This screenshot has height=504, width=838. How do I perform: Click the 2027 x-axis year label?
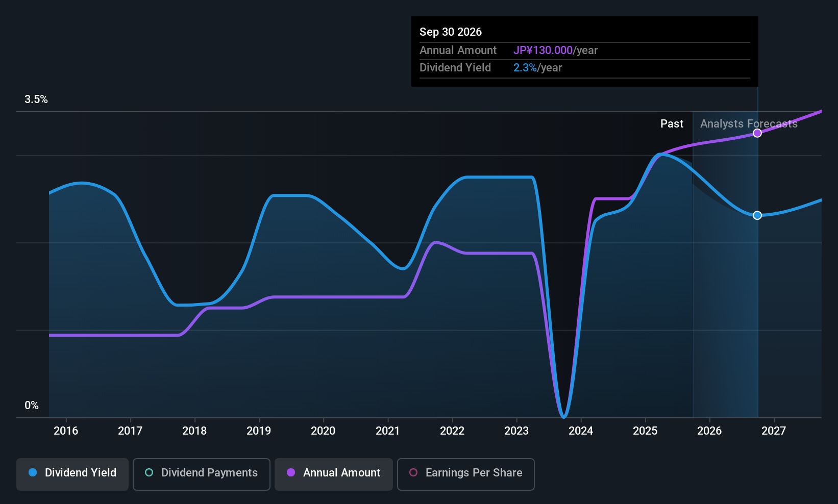pos(774,431)
